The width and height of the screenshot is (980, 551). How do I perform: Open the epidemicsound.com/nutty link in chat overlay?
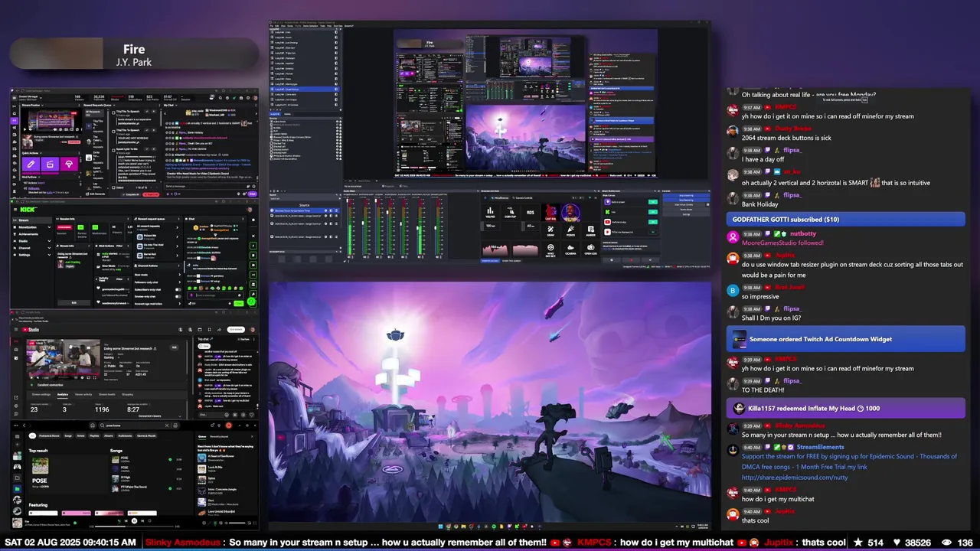click(x=795, y=478)
